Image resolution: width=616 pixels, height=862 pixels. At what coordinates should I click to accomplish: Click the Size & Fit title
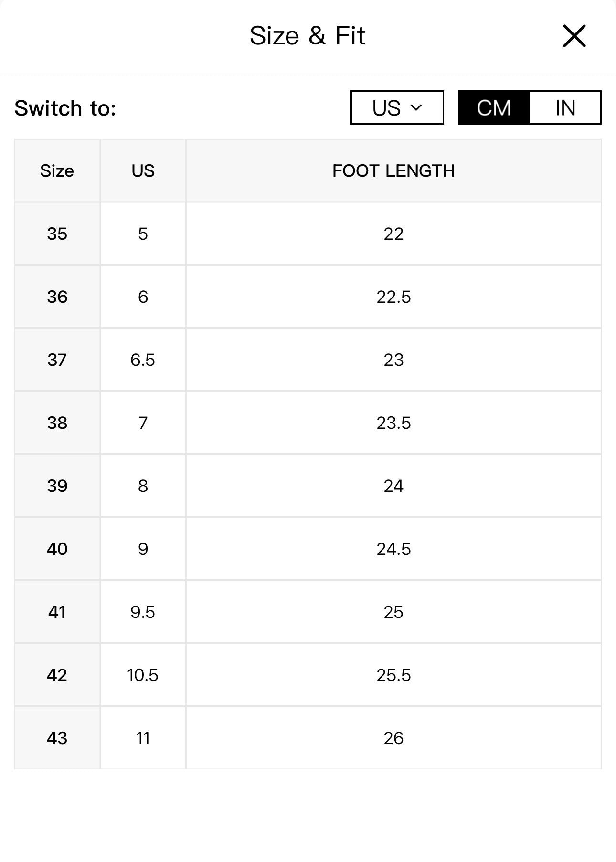(x=307, y=36)
